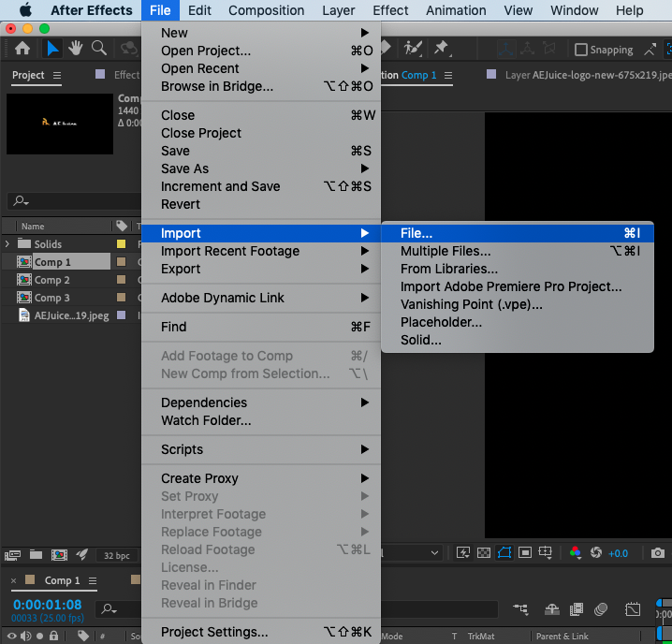Open the Export submenu
Viewport: 672px width, 644px height.
tap(261, 269)
